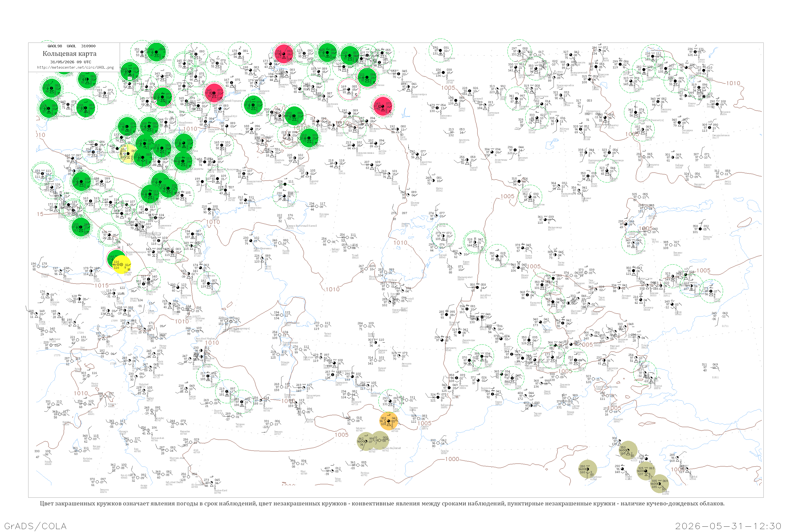Click the olive station circle at Parachinar

tap(587, 469)
